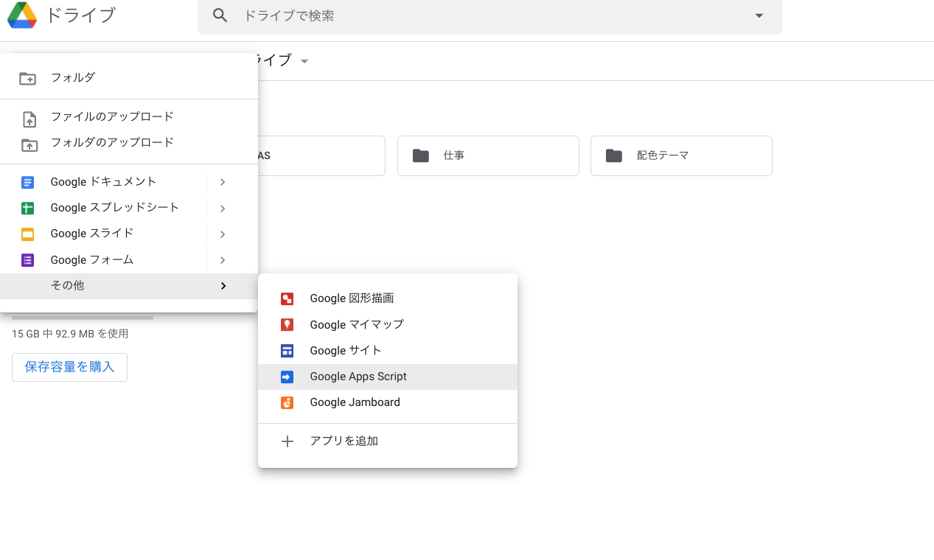Screen dimensions: 934x560
Task: Select the その他 menu entry
Action: click(x=129, y=286)
